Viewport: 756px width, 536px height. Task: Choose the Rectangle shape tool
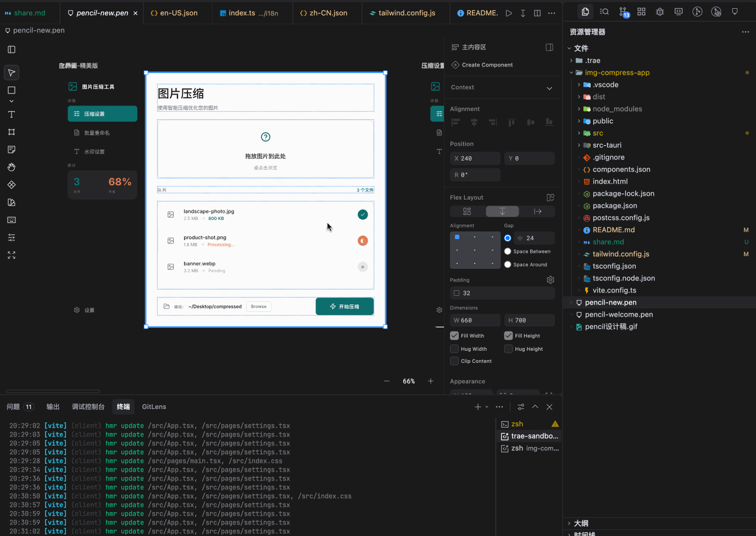(12, 90)
